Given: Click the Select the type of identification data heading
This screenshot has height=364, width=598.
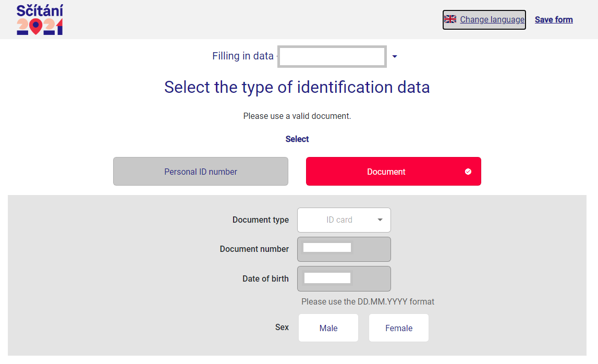Looking at the screenshot, I should (x=297, y=87).
